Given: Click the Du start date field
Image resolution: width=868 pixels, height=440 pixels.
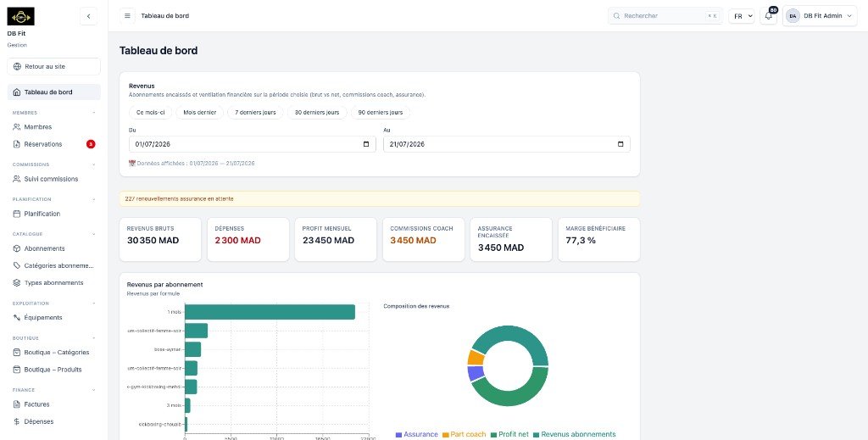Looking at the screenshot, I should [x=253, y=144].
